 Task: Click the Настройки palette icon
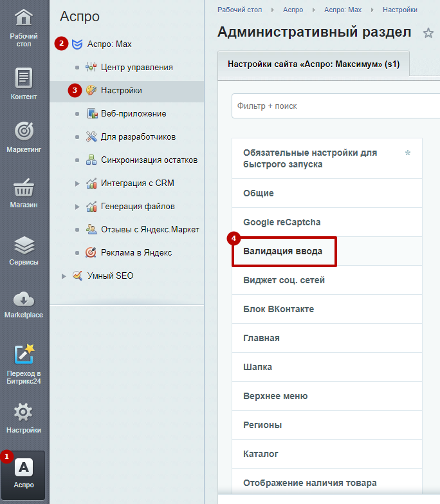point(91,90)
